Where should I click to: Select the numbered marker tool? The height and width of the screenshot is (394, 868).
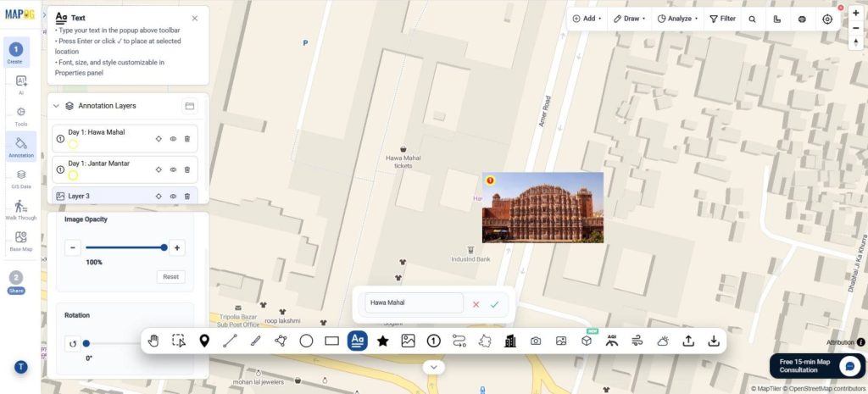[x=433, y=341]
